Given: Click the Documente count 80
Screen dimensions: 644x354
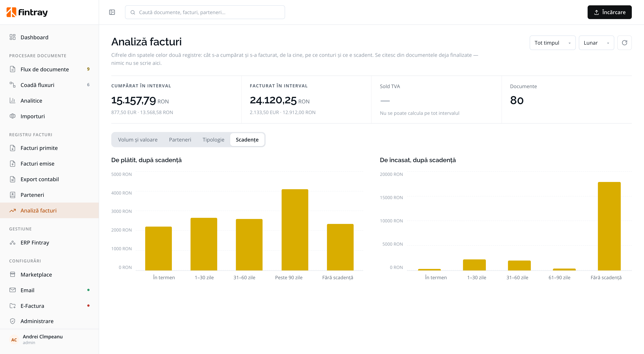Looking at the screenshot, I should [x=517, y=101].
